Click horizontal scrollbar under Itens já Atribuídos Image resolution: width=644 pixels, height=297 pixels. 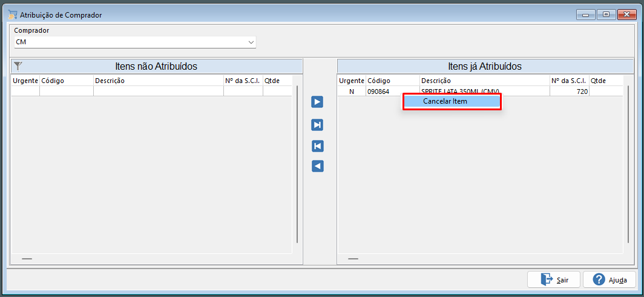(353, 259)
